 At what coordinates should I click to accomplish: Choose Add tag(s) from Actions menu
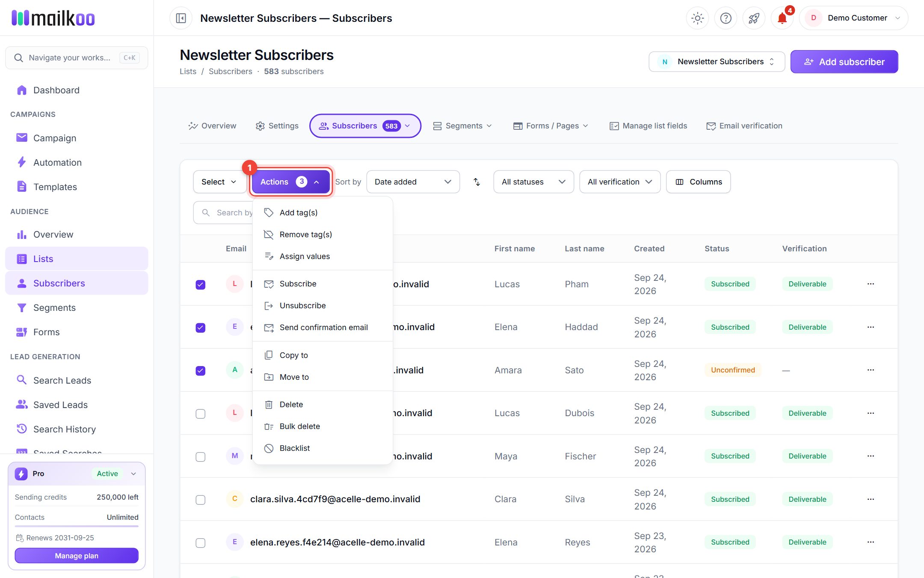[323, 213]
